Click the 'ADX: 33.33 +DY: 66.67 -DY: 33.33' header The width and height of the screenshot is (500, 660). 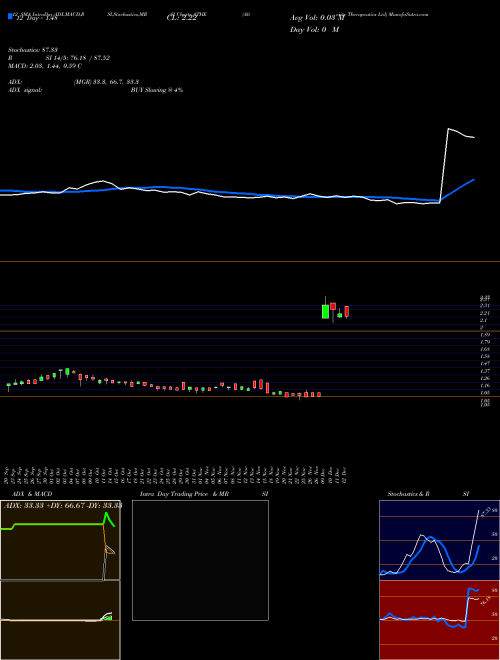[63, 505]
